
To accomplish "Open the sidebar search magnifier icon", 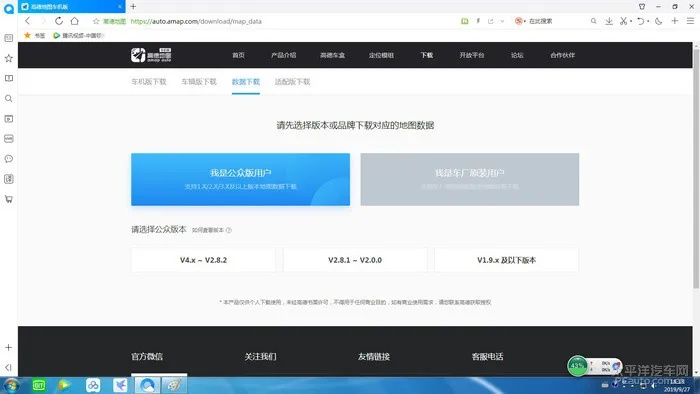I will point(8,98).
